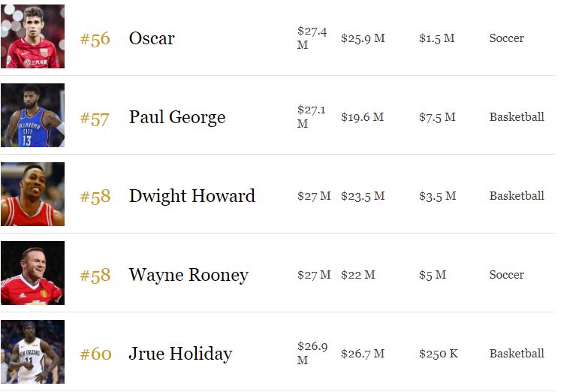Open Paul George's profile photo thumbnail
567x392 pixels.
(32, 115)
